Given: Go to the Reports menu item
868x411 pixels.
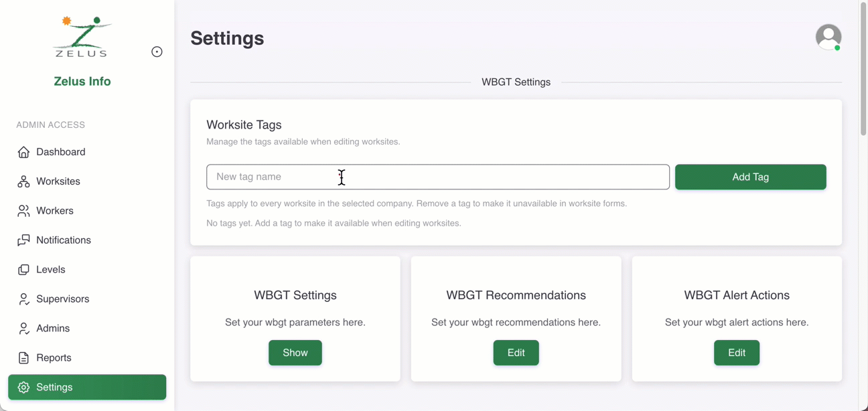Looking at the screenshot, I should coord(54,358).
